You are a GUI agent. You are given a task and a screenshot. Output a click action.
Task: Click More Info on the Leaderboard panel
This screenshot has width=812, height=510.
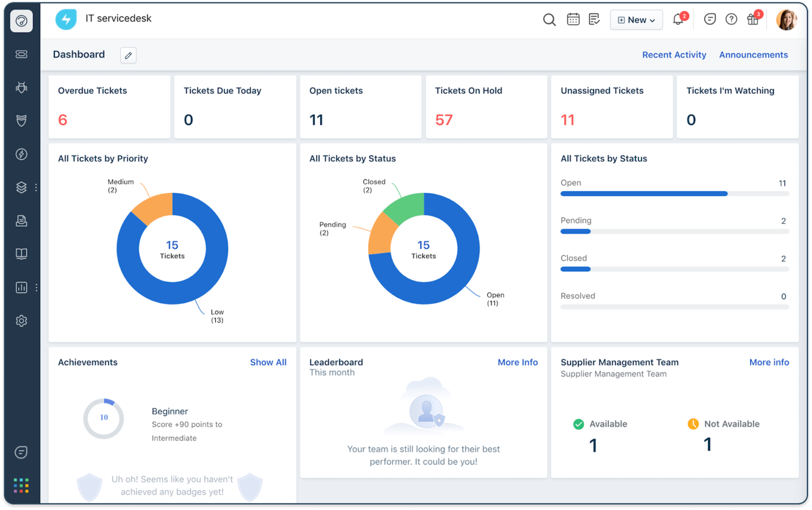click(x=517, y=362)
